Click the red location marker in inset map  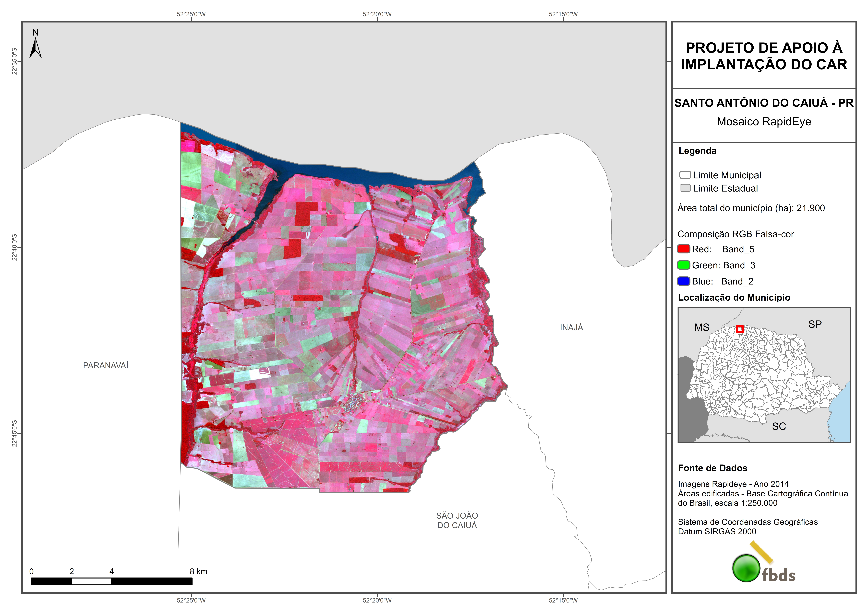pyautogui.click(x=740, y=329)
